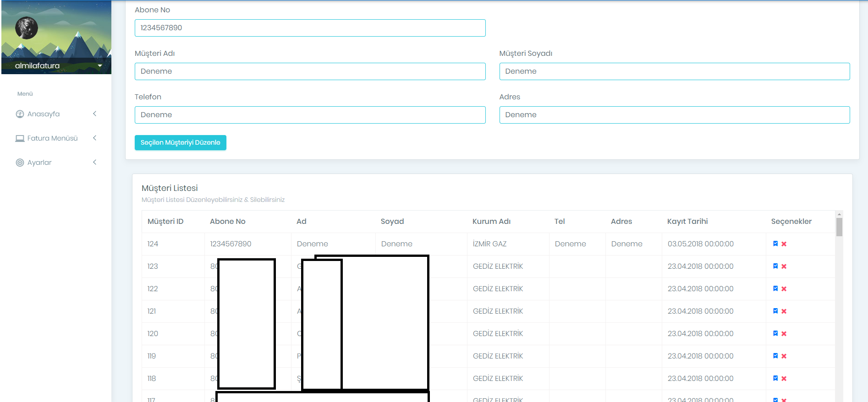This screenshot has width=868, height=402.
Task: Click the table scrollbar up arrow
Action: pyautogui.click(x=839, y=214)
